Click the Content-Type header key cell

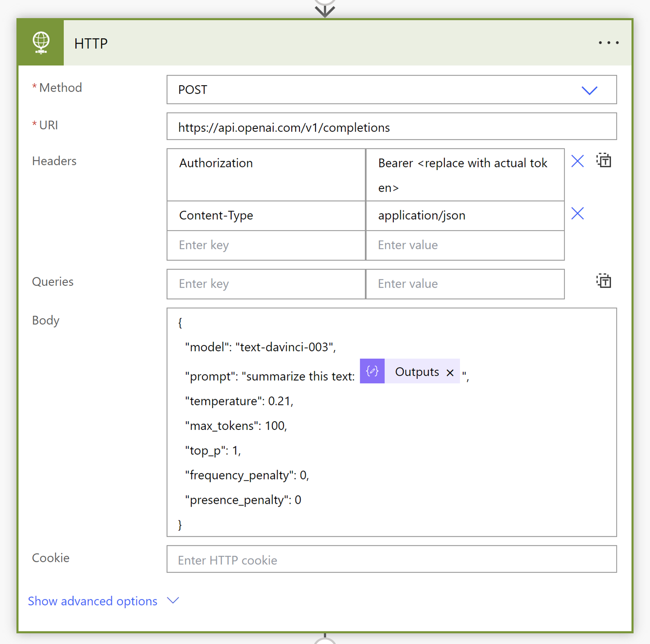[266, 215]
